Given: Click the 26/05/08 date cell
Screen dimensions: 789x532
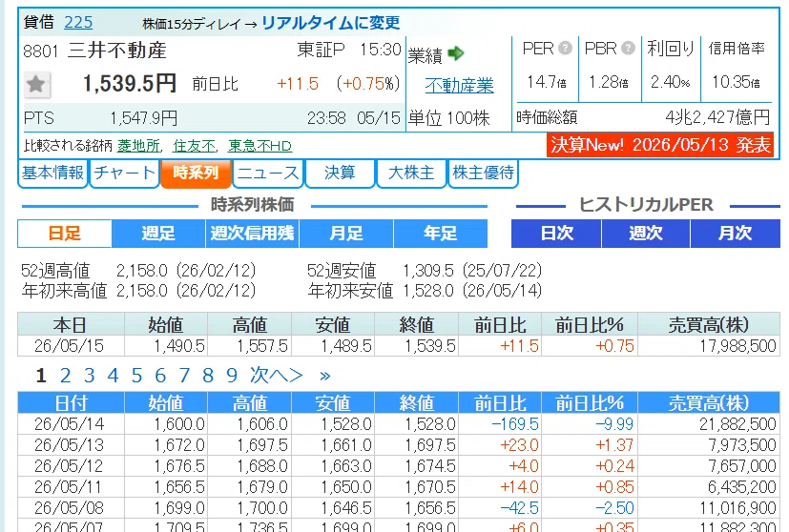Looking at the screenshot, I should [70, 508].
